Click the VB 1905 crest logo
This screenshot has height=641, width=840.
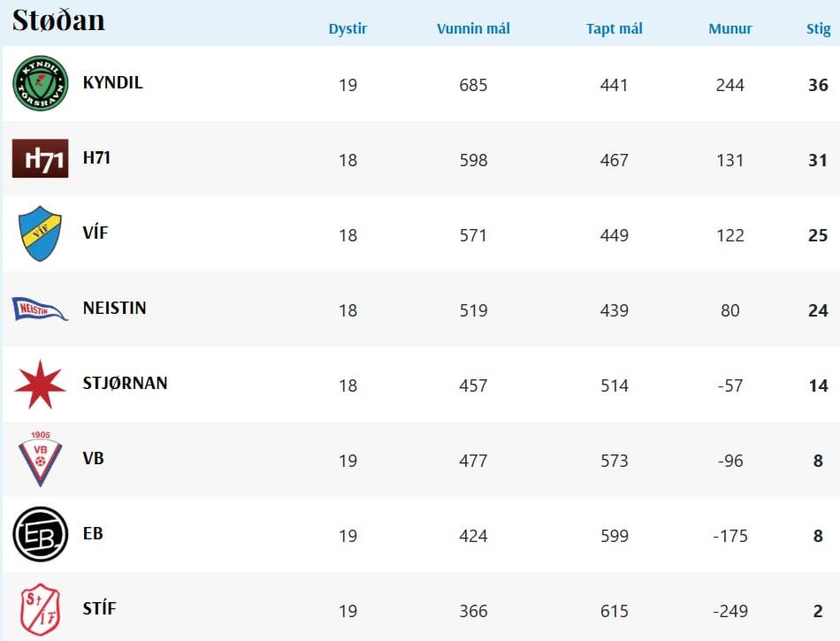tap(40, 460)
